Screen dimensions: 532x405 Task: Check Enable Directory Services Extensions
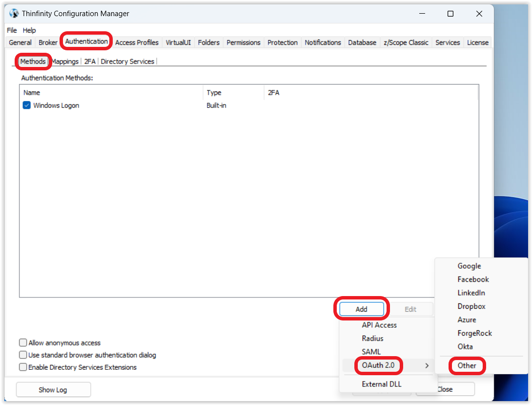coord(23,367)
